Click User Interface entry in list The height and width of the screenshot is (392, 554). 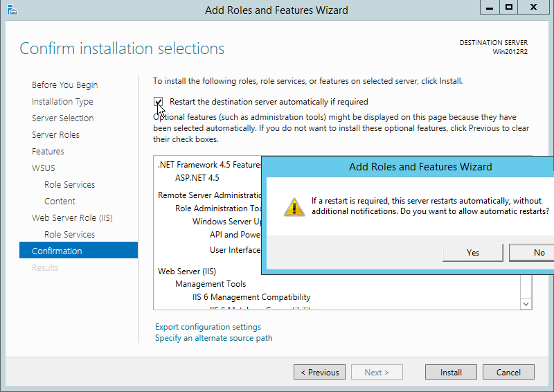click(x=235, y=250)
